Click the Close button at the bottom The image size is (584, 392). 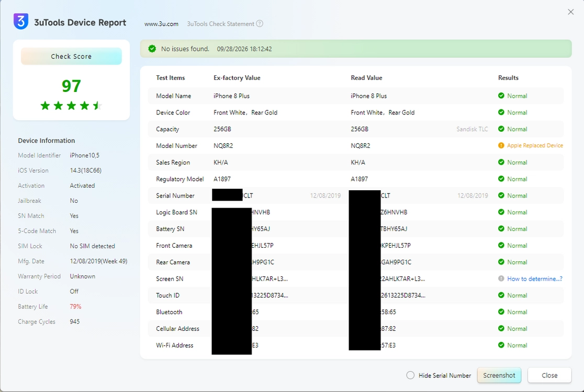point(549,375)
